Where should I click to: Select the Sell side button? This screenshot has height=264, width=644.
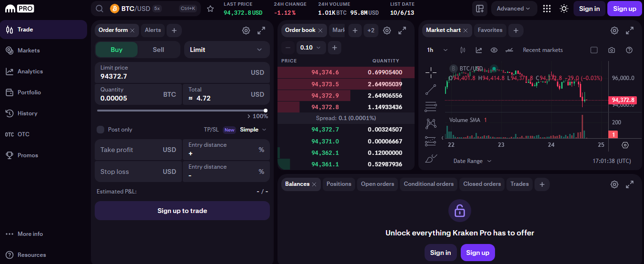(159, 50)
